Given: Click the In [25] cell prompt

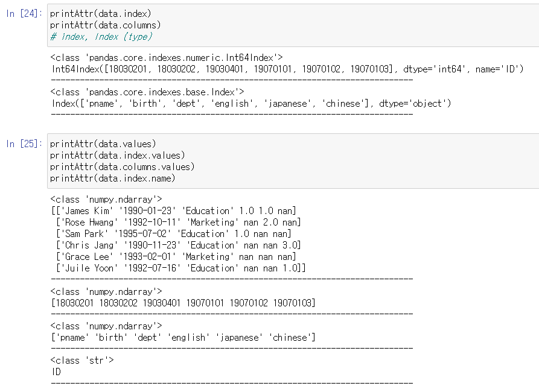Looking at the screenshot, I should 24,144.
